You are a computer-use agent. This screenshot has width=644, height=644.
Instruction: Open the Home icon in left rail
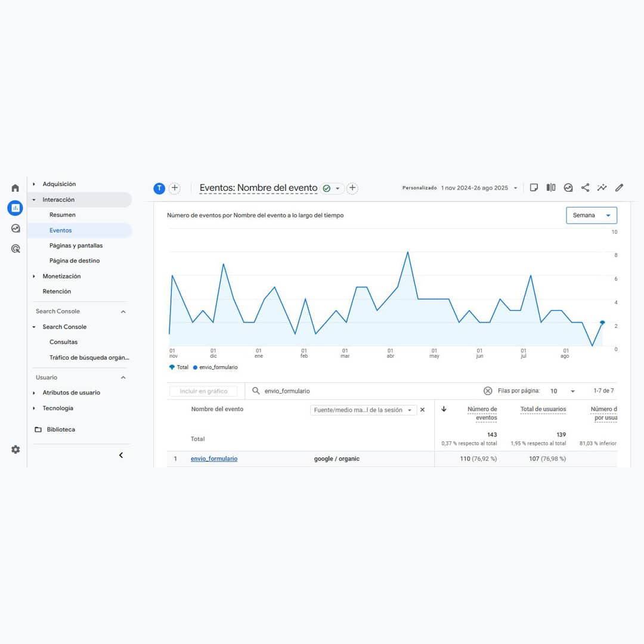[x=16, y=188]
